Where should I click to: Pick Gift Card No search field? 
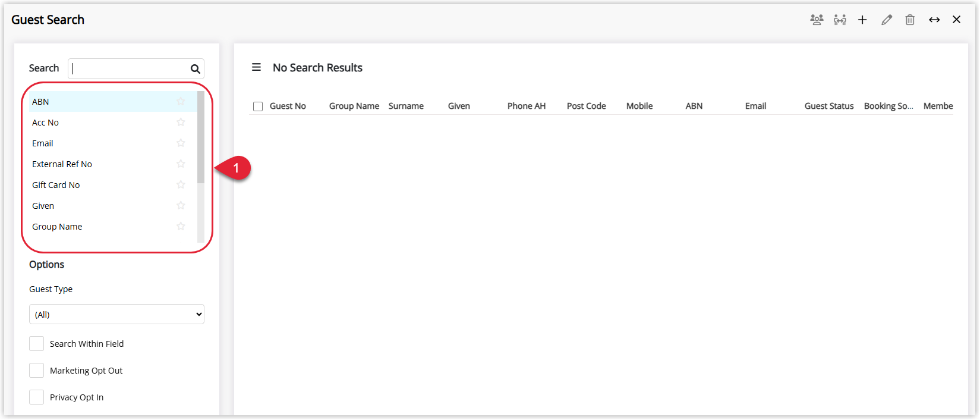(x=113, y=185)
